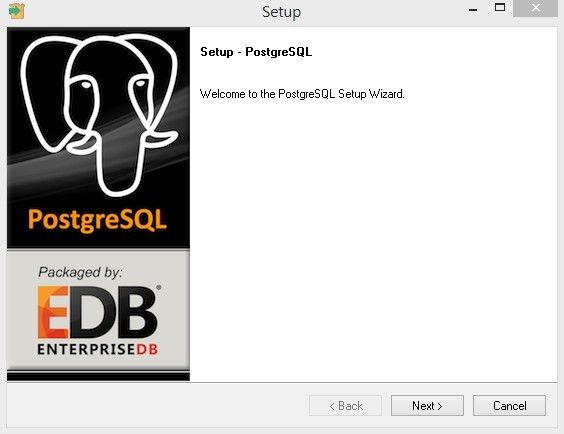Image resolution: width=564 pixels, height=434 pixels.
Task: Click the 'Setup - PostgreSQL' heading
Action: (256, 52)
